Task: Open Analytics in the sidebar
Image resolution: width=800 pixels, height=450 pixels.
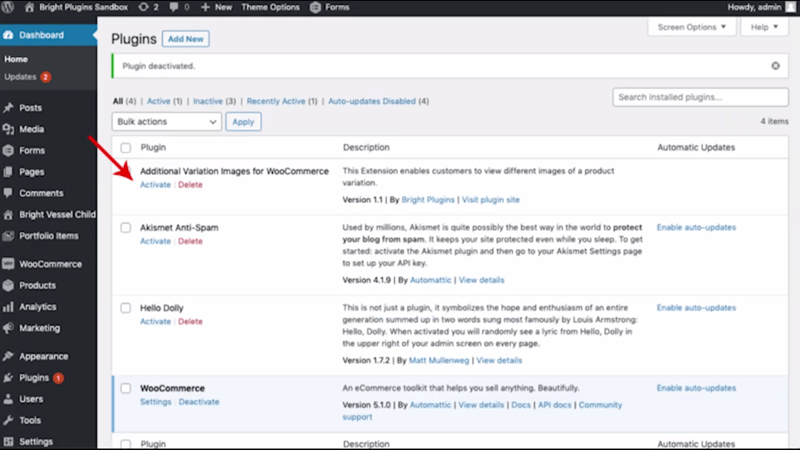Action: point(37,307)
